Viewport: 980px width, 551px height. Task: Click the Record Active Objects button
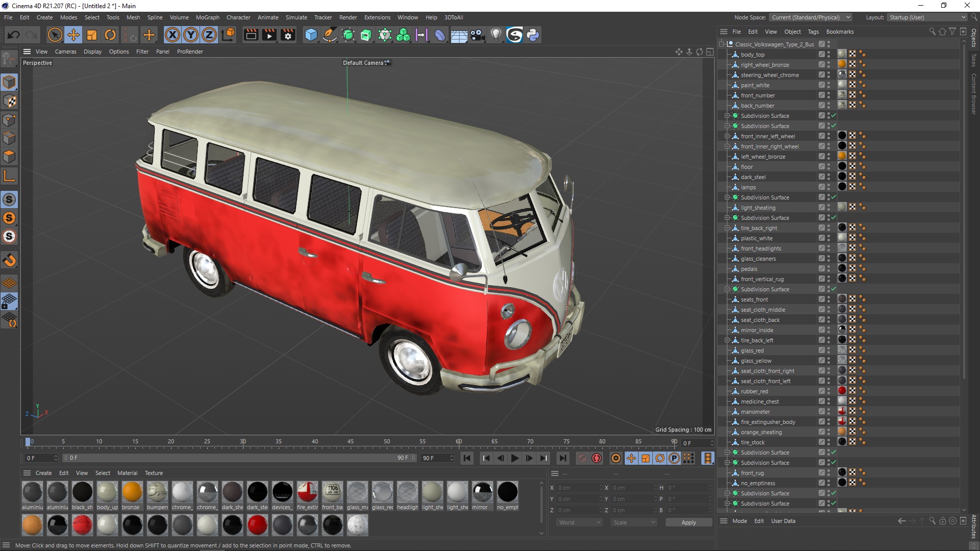582,458
